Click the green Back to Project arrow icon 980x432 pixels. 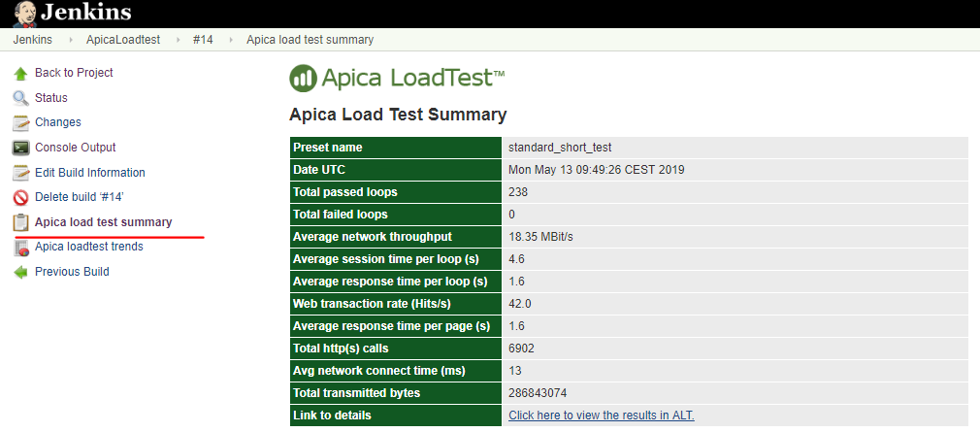20,74
